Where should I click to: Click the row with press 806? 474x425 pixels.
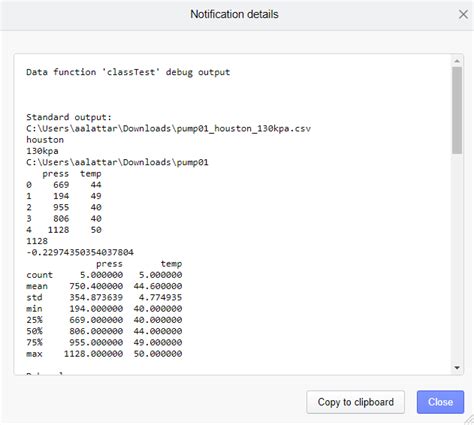pyautogui.click(x=64, y=219)
